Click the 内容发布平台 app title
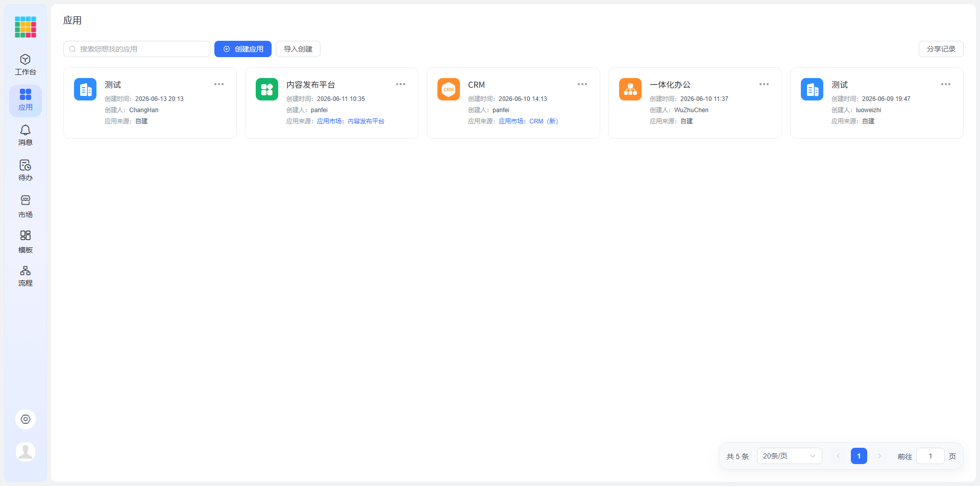 pyautogui.click(x=311, y=85)
